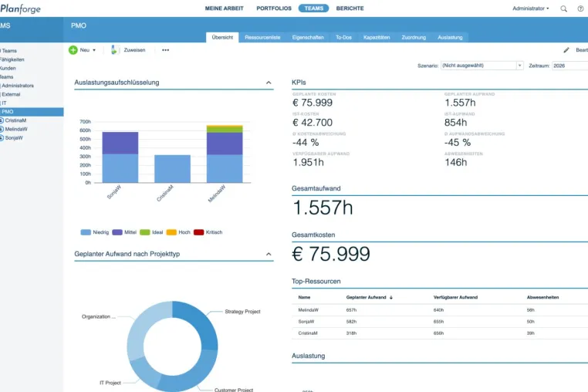Switch to Ressourcenliste tab
588x392 pixels.
tap(262, 37)
